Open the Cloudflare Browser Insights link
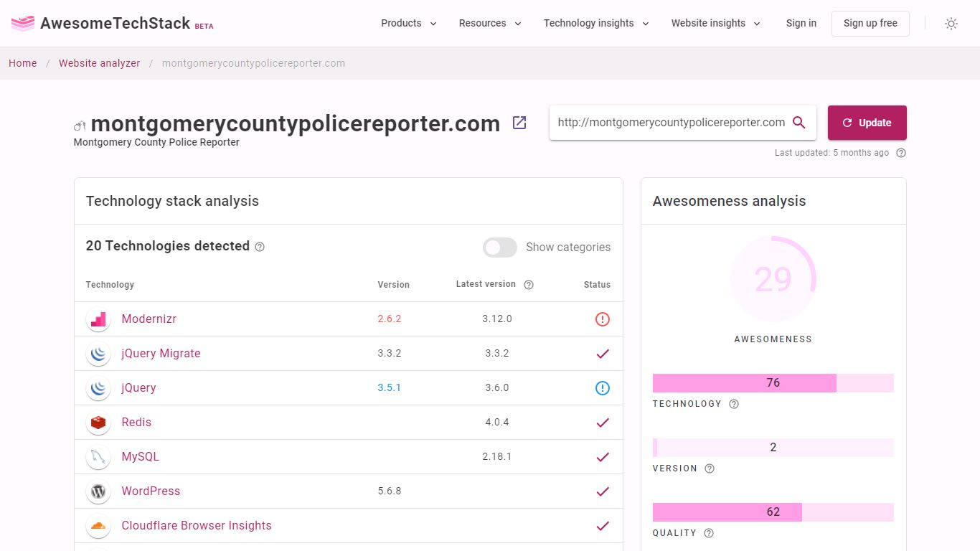Image resolution: width=980 pixels, height=551 pixels. click(197, 526)
